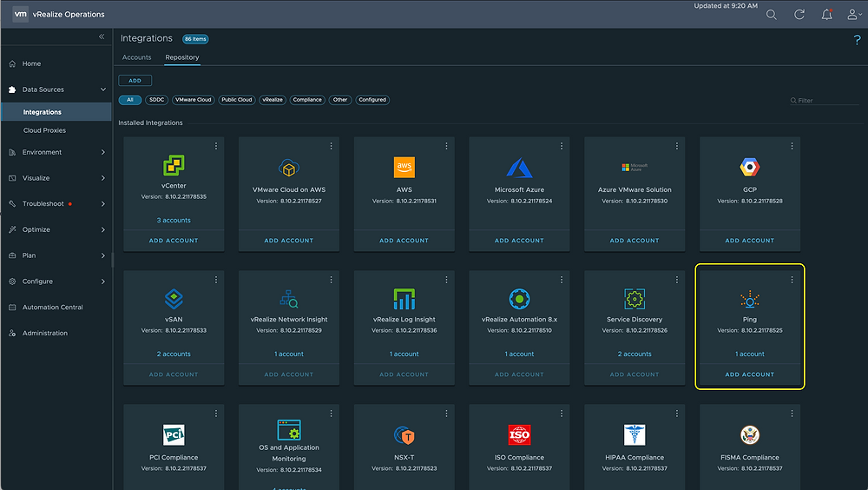
Task: Open Ping card three-dot menu
Action: (x=792, y=280)
